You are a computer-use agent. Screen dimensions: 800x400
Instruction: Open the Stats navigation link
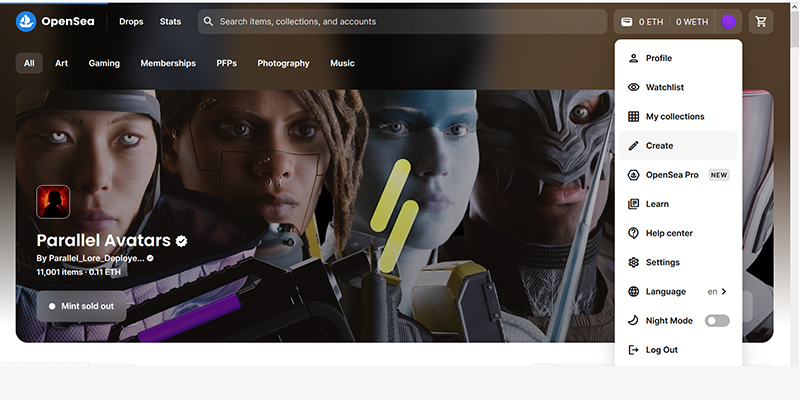point(170,21)
